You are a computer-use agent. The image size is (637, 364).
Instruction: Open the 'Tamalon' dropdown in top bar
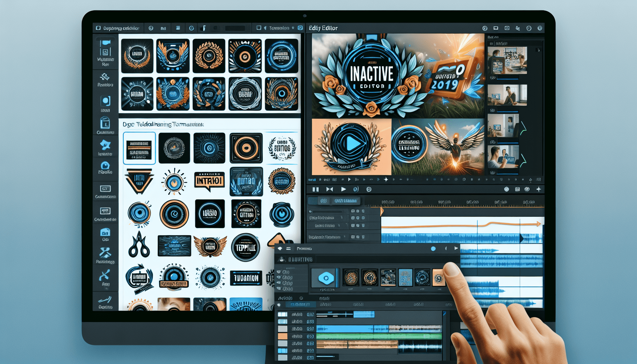[293, 28]
